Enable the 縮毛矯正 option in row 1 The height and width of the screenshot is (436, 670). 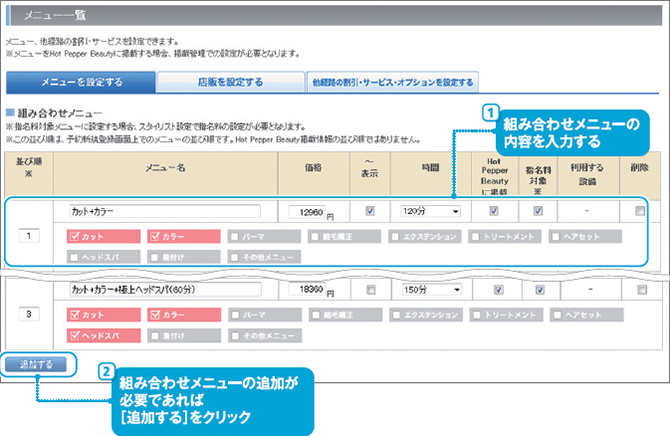(316, 237)
